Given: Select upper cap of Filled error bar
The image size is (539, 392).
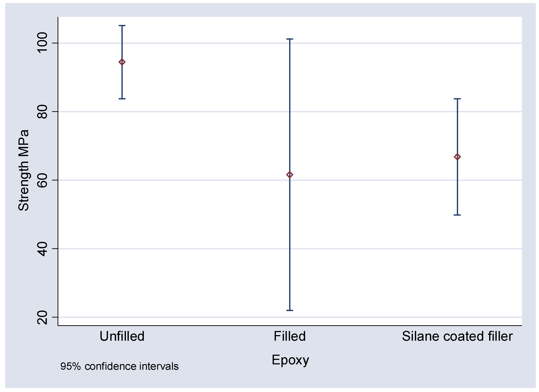Looking at the screenshot, I should coord(290,39).
